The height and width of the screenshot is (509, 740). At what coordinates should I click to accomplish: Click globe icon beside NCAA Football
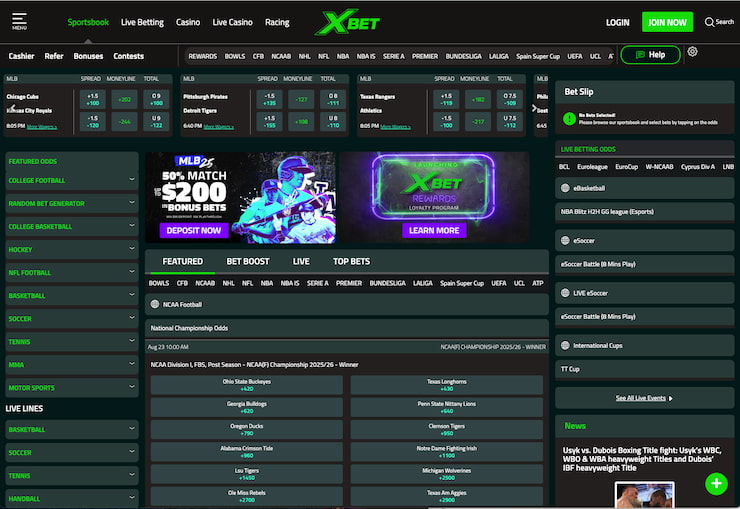coord(154,304)
